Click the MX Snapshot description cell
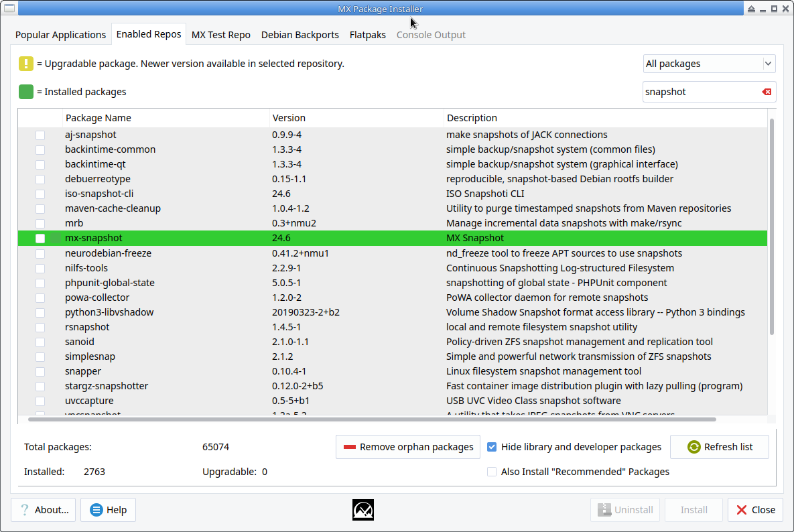 click(475, 238)
